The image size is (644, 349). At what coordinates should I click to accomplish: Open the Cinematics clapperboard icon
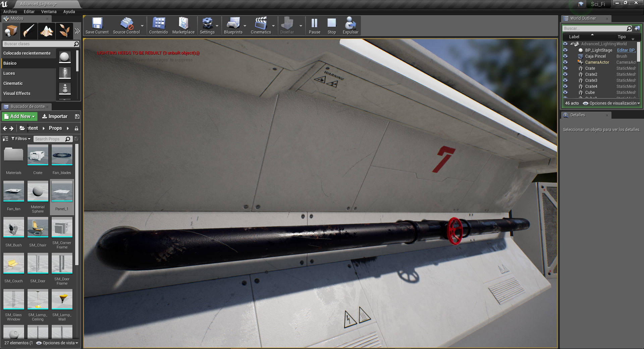pyautogui.click(x=261, y=26)
